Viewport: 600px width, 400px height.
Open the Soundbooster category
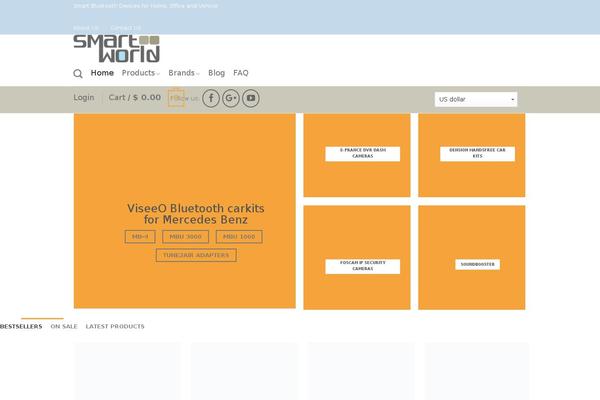478,264
